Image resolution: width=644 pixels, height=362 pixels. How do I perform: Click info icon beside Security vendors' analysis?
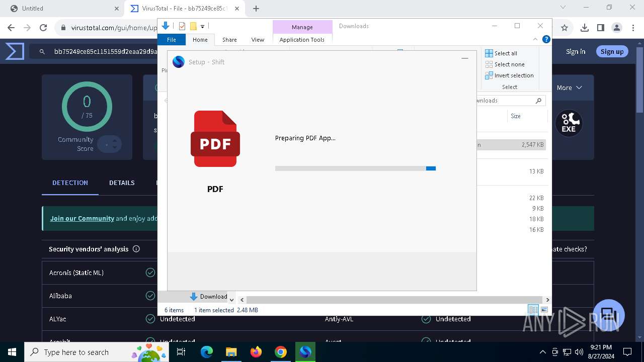(136, 249)
